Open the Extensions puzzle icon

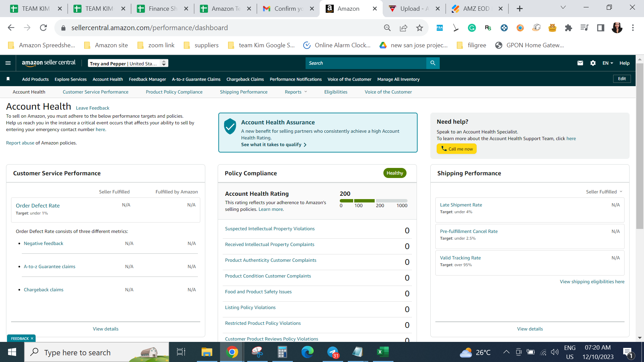[569, 28]
